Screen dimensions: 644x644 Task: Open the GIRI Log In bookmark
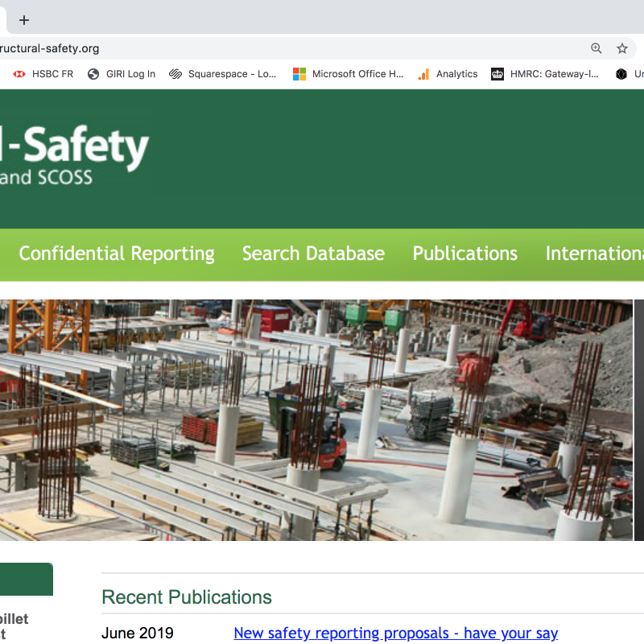[x=122, y=74]
